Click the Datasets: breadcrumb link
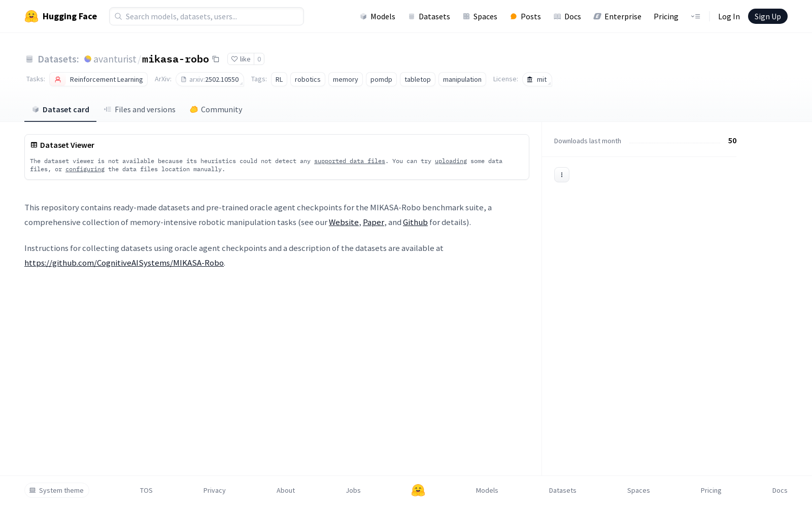Viewport: 812px width, 508px height. pyautogui.click(x=58, y=59)
